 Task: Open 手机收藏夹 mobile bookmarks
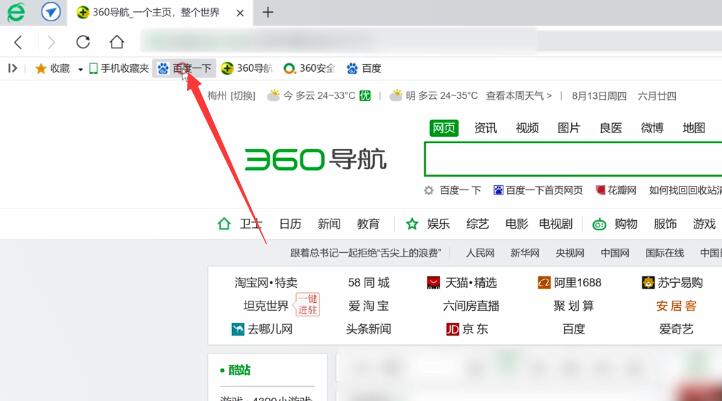click(119, 69)
